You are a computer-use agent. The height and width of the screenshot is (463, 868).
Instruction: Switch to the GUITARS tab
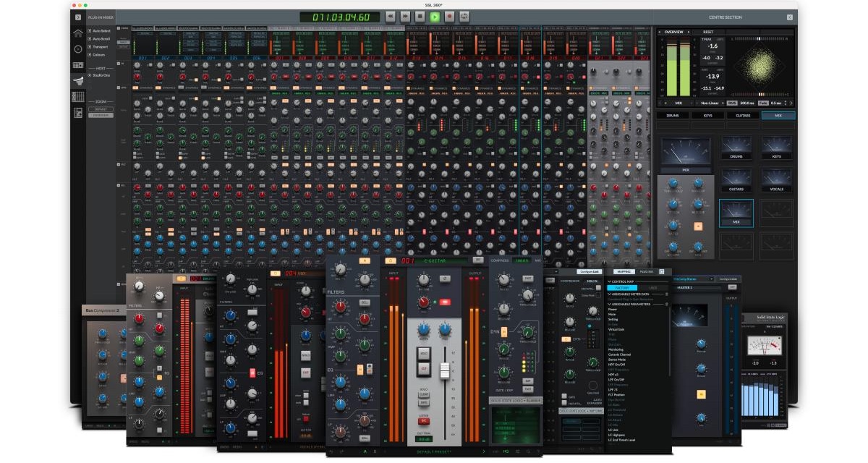click(744, 115)
